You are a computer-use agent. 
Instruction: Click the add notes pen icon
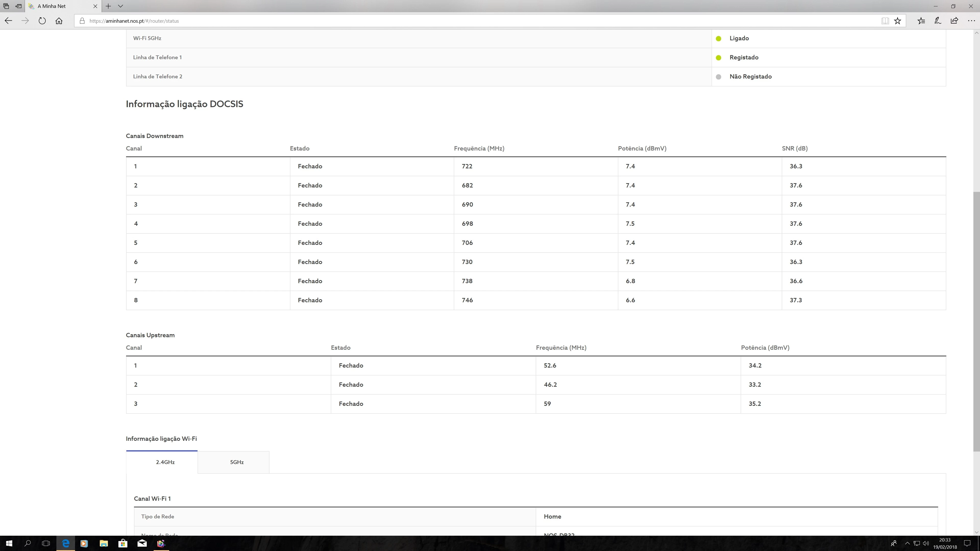point(938,21)
